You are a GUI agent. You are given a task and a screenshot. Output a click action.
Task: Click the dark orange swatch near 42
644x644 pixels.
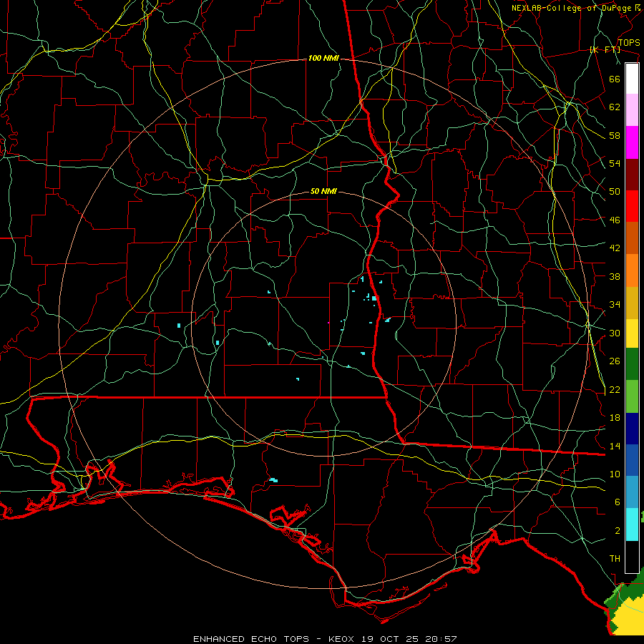pos(632,238)
